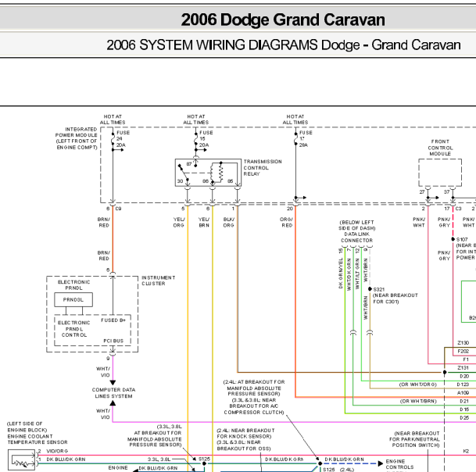The image size is (476, 472).
Task: Click connector label 'C3'
Action: pos(458,209)
